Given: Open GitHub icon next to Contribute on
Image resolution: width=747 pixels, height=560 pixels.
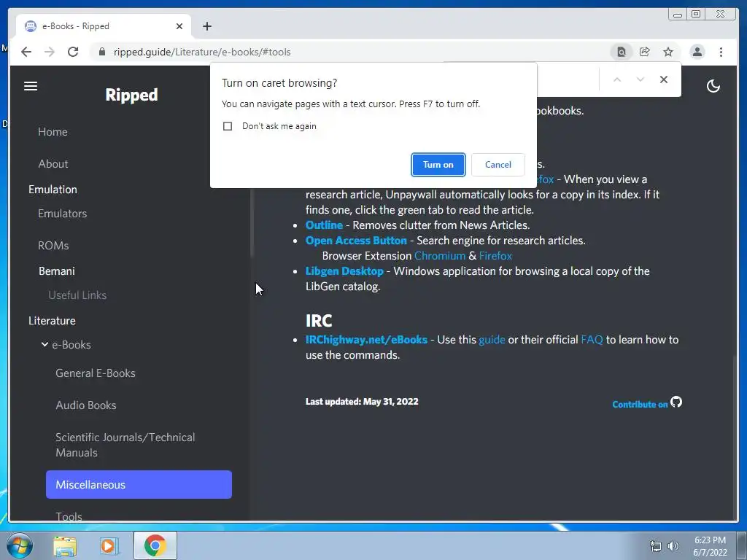Looking at the screenshot, I should point(676,402).
